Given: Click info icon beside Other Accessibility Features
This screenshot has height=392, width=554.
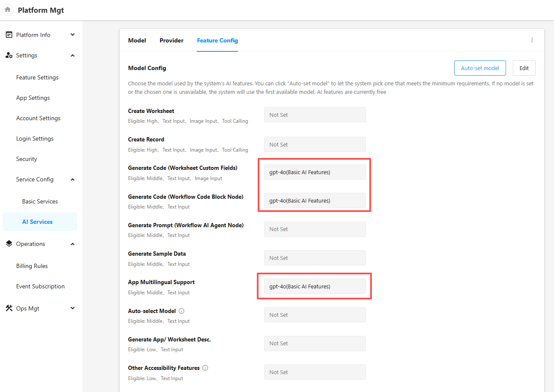Looking at the screenshot, I should click(x=205, y=368).
